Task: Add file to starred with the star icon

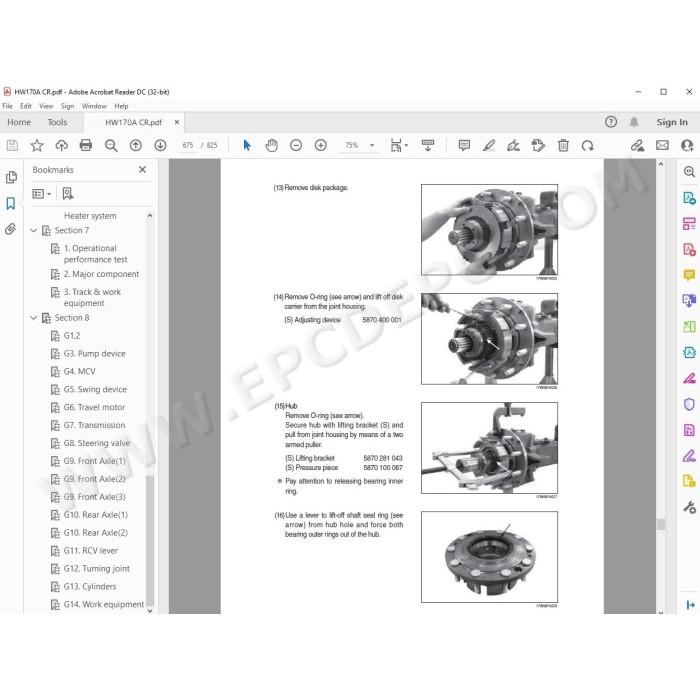Action: coord(37,145)
